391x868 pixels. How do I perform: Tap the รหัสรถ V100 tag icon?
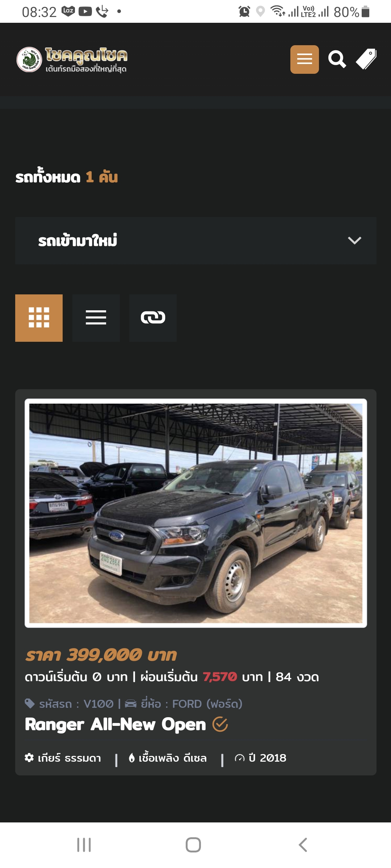(x=30, y=704)
